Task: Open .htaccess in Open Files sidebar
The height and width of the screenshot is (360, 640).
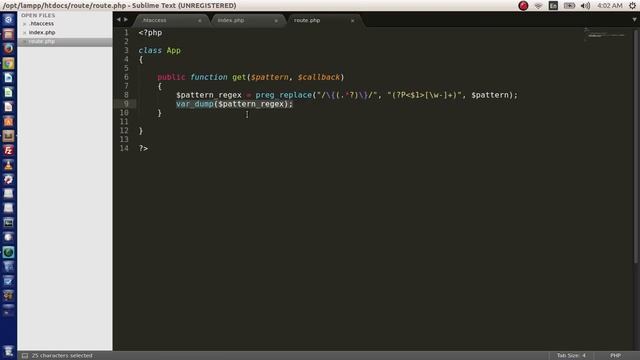Action: point(42,24)
